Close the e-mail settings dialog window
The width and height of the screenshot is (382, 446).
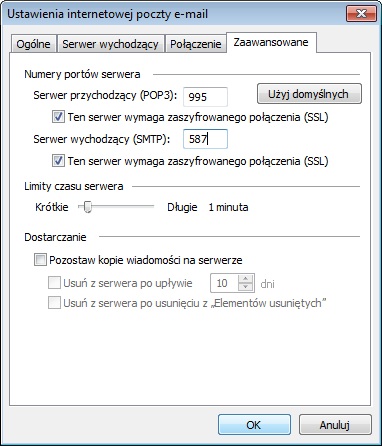361,14
